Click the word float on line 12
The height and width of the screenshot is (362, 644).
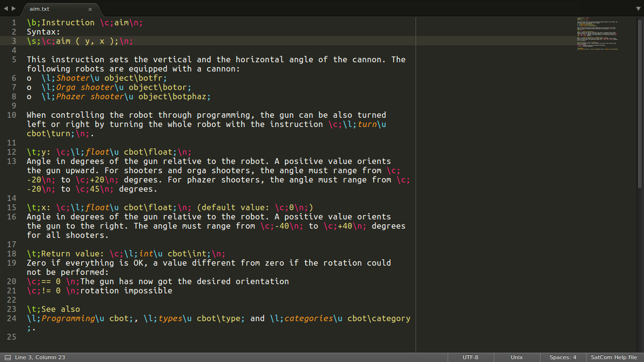coord(97,152)
